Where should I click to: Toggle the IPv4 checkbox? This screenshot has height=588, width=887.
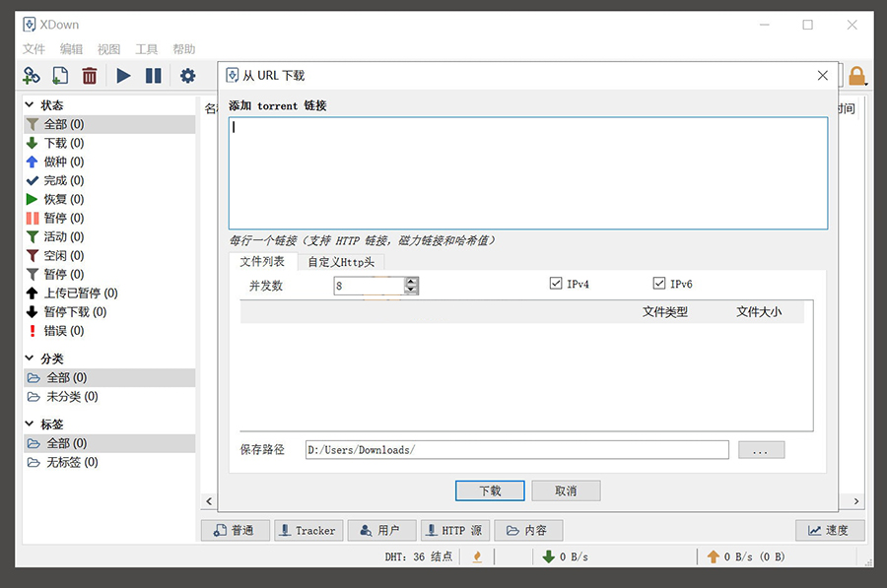(557, 284)
